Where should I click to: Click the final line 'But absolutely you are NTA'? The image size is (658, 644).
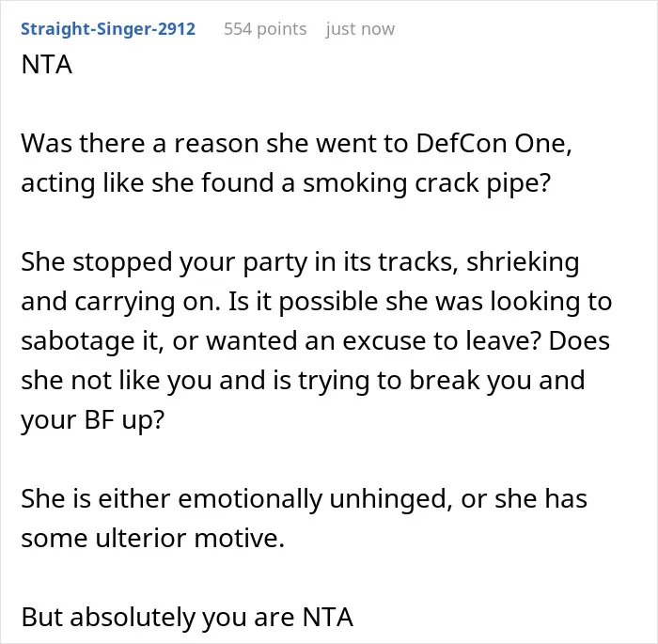187,618
